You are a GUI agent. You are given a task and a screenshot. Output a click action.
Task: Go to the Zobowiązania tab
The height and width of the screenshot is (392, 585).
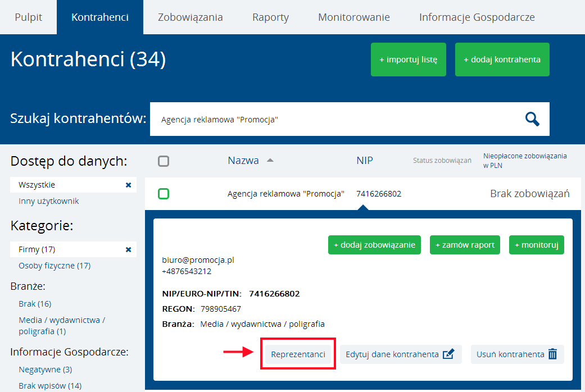coord(191,17)
